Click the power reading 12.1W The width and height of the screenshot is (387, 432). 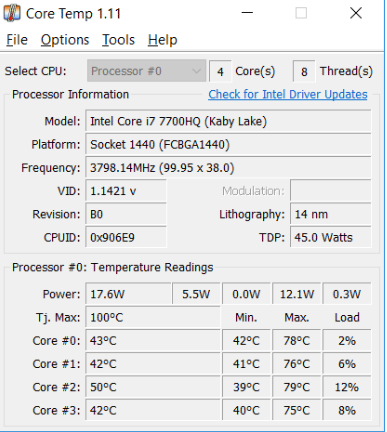297,294
